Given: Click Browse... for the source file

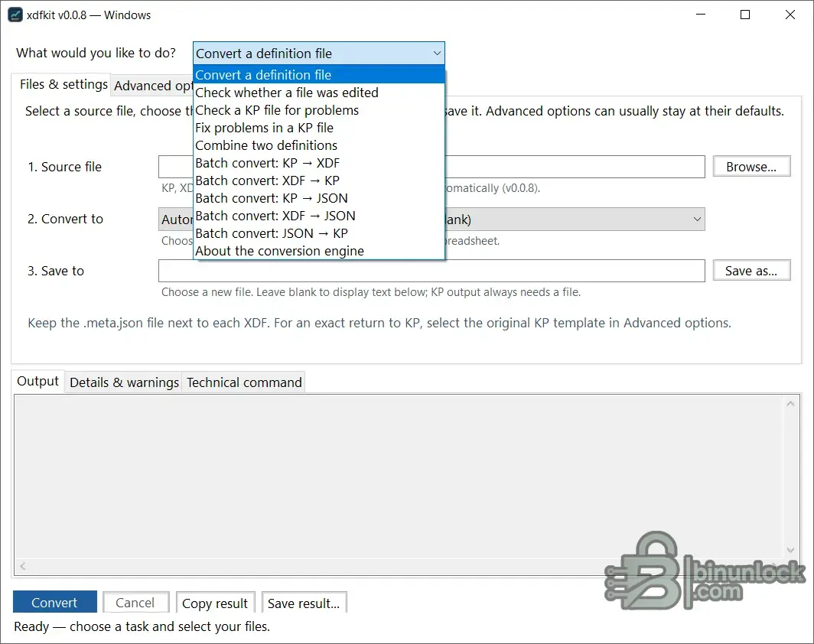Looking at the screenshot, I should pos(751,167).
